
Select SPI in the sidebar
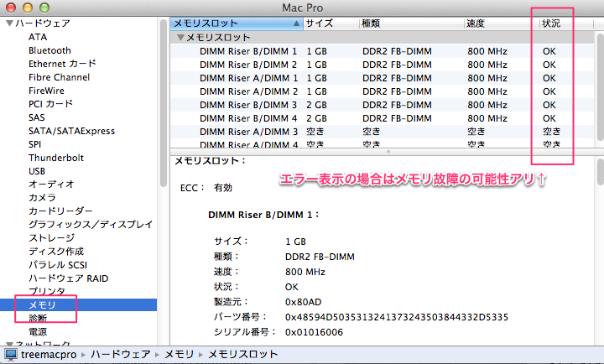(34, 144)
